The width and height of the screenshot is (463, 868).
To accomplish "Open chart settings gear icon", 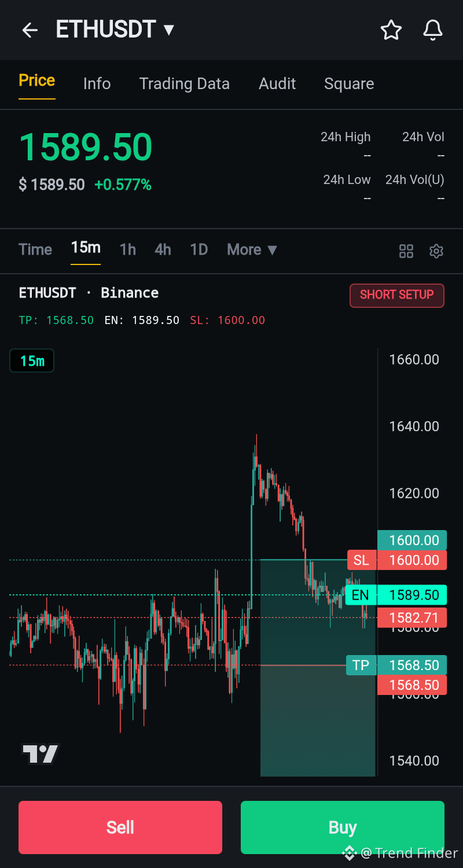I will tap(436, 251).
